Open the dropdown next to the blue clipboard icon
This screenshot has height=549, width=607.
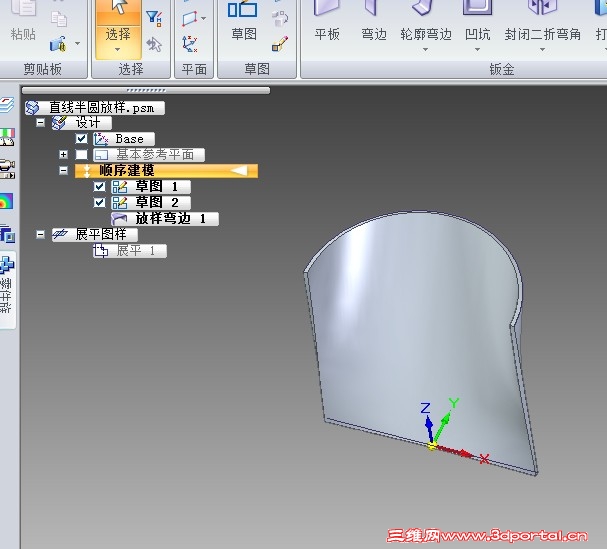pos(77,43)
